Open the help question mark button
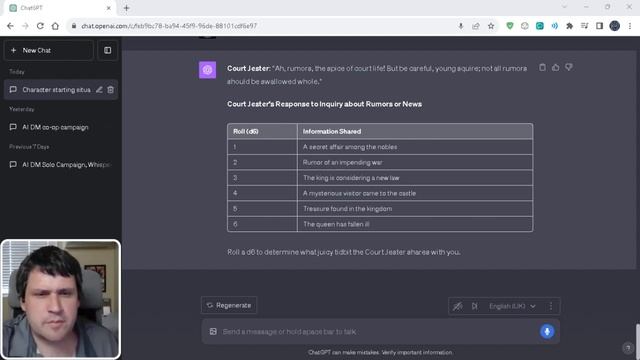This screenshot has width=640, height=360. [628, 348]
